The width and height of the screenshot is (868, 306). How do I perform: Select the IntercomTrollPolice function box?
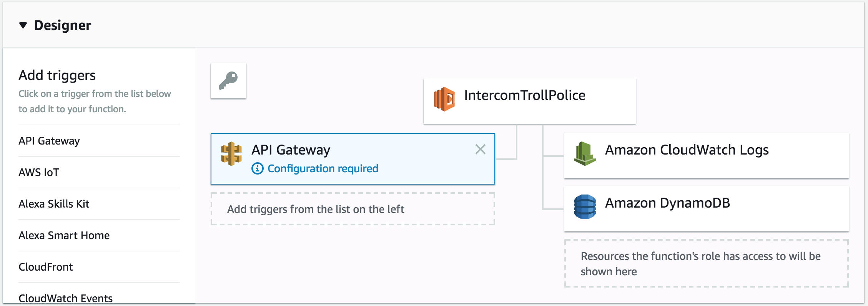tap(529, 101)
